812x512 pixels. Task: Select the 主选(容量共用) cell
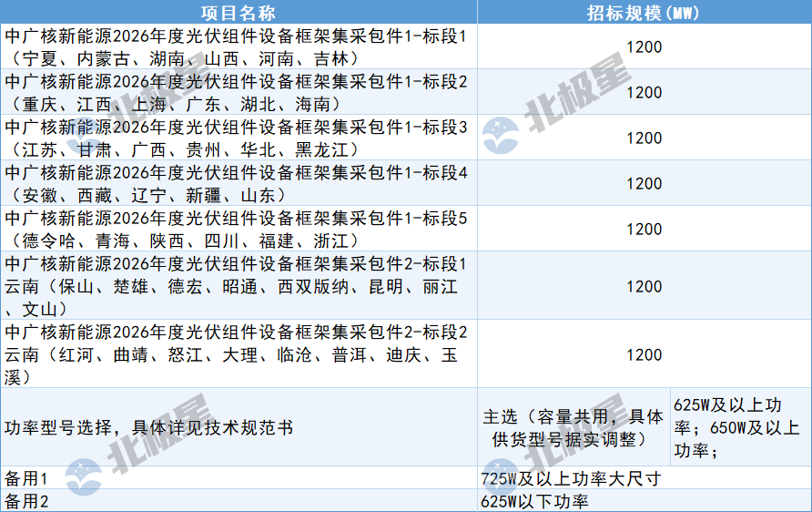(x=573, y=427)
